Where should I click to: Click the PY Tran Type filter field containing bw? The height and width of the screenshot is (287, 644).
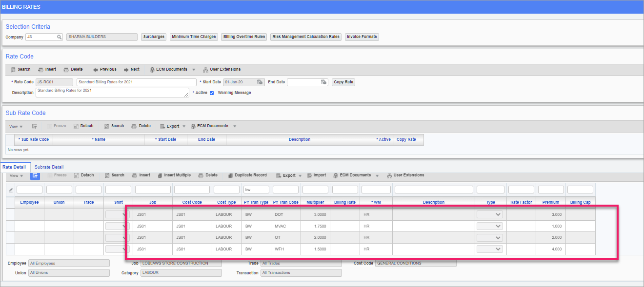tap(256, 190)
